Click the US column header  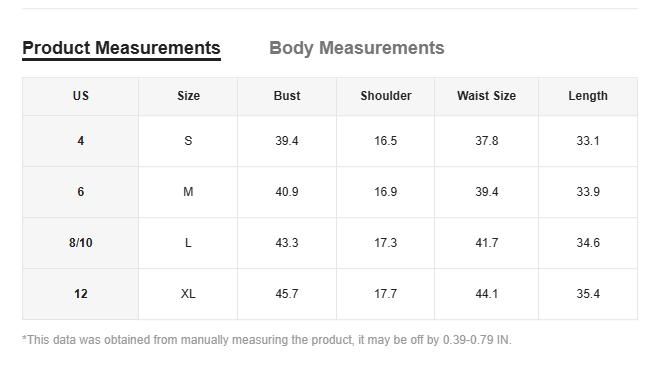pyautogui.click(x=81, y=96)
